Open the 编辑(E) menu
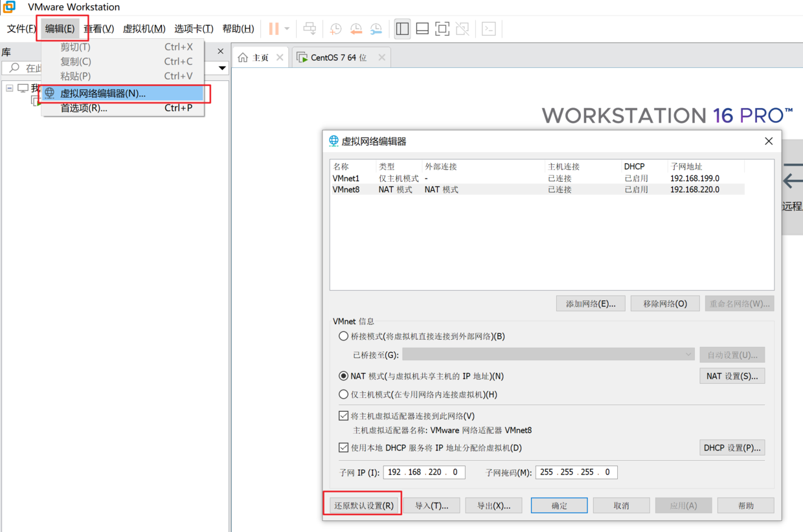This screenshot has height=532, width=803. pyautogui.click(x=60, y=28)
